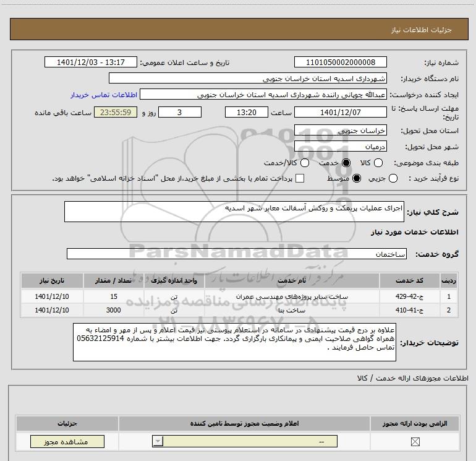Toggle الزامی بودن ارائه مجوز checkbox

[x=415, y=442]
